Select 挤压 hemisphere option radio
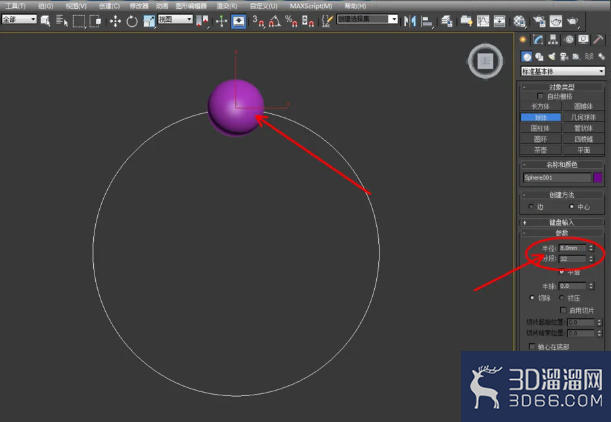The image size is (611, 422). click(562, 298)
